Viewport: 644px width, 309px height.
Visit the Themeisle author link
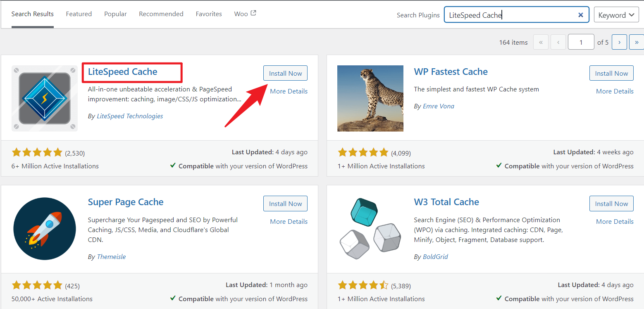[x=111, y=256]
